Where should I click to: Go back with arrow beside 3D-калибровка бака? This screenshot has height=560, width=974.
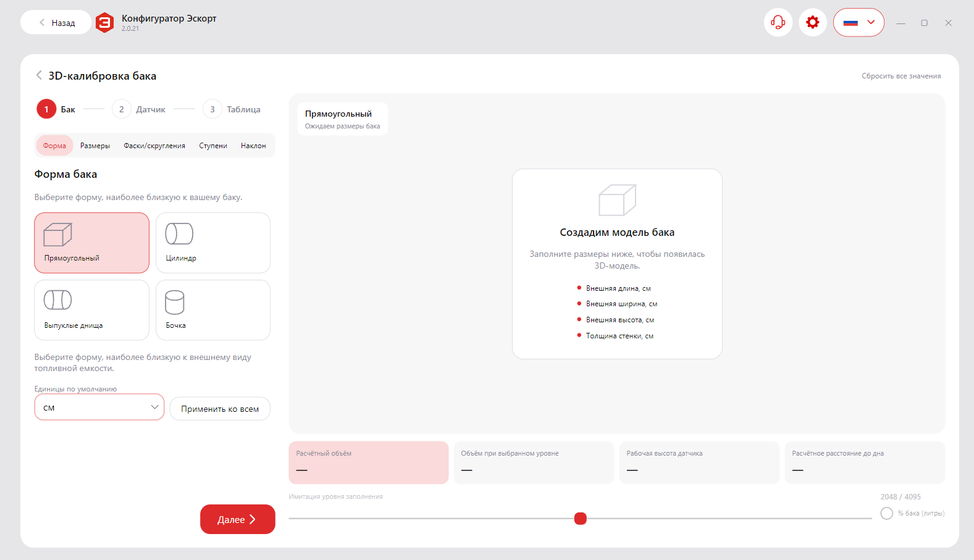[39, 75]
